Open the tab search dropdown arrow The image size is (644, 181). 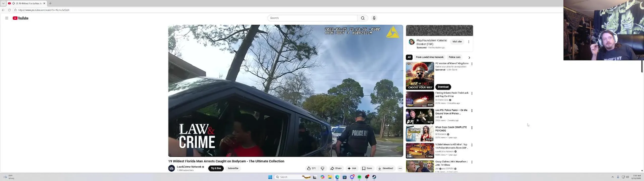click(3, 3)
